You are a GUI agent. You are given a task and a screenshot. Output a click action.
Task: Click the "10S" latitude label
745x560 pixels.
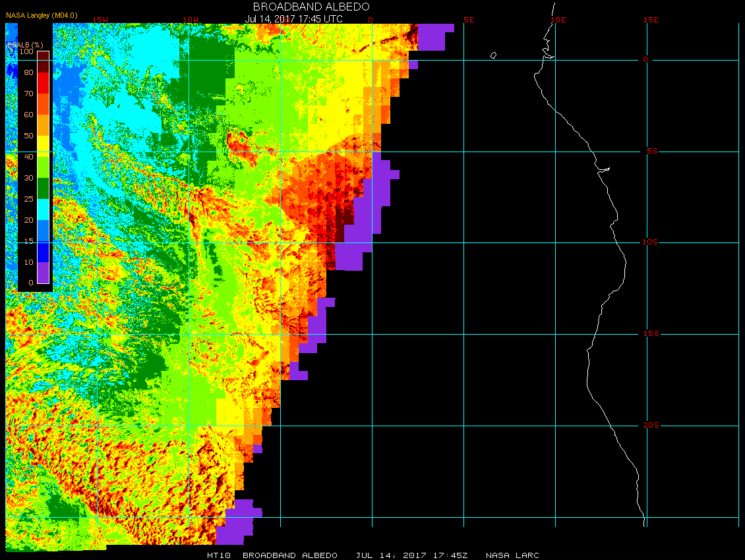point(651,242)
